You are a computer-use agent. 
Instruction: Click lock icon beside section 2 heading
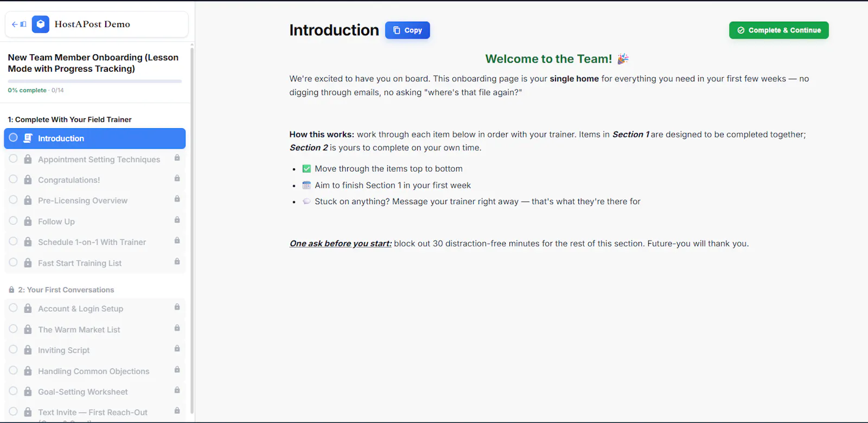11,290
